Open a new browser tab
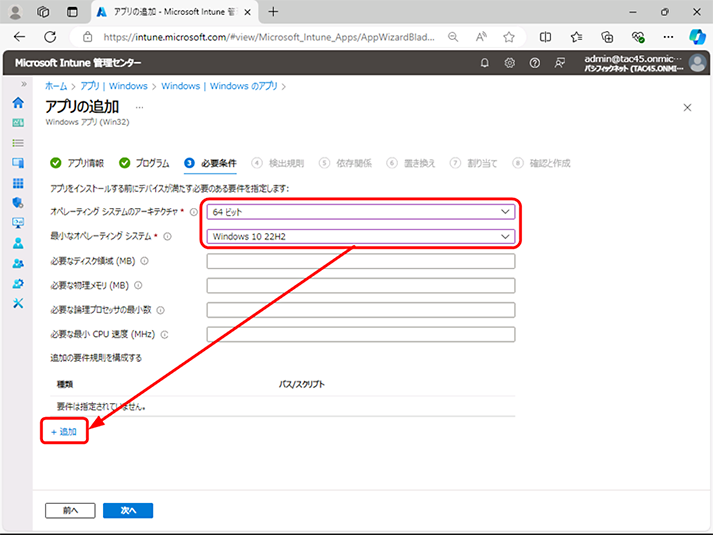This screenshot has width=713, height=535. pyautogui.click(x=273, y=12)
